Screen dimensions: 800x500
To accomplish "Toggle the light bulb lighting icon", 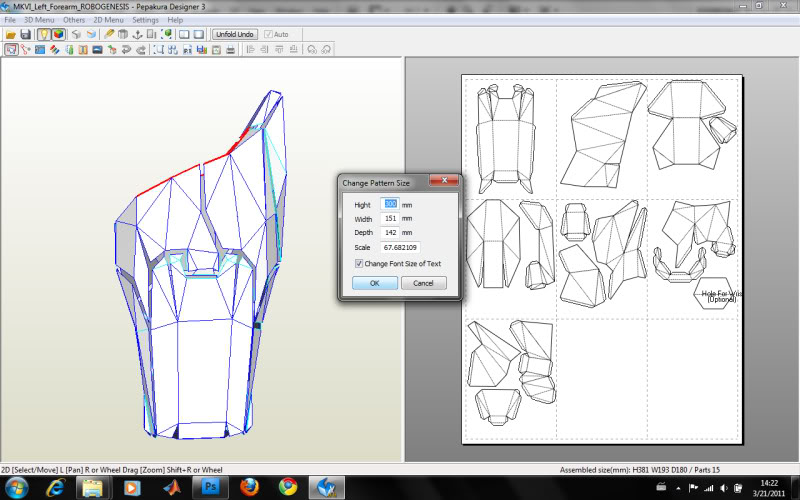I will (43, 34).
